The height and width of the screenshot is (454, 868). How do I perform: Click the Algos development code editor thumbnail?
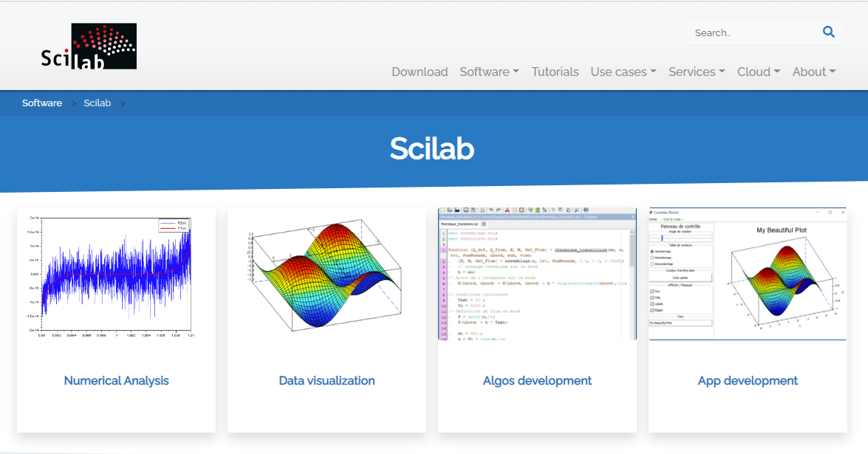click(x=537, y=275)
